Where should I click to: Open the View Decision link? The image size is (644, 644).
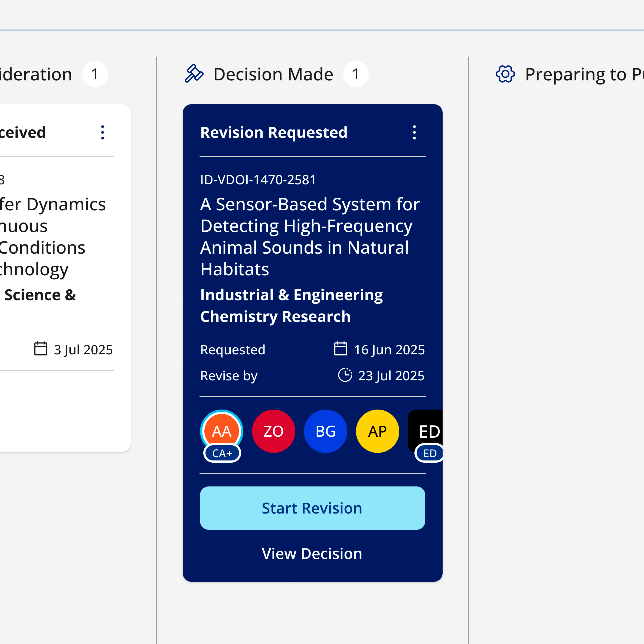coord(312,554)
